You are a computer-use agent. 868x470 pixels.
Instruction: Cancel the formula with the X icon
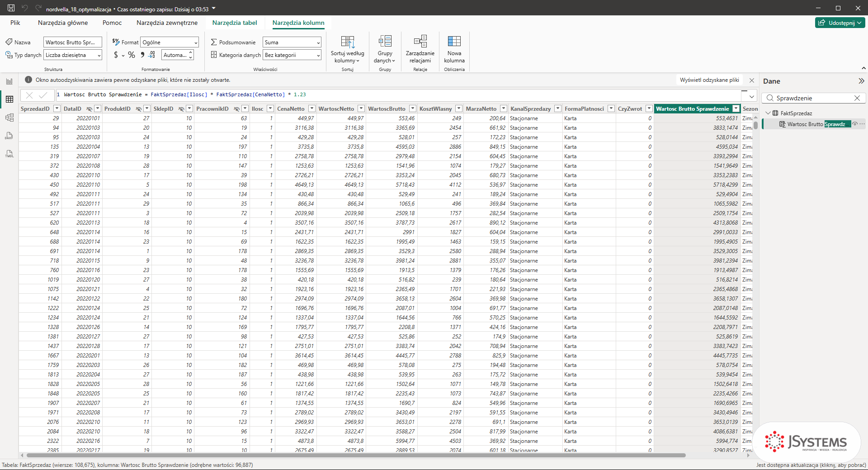coord(29,95)
